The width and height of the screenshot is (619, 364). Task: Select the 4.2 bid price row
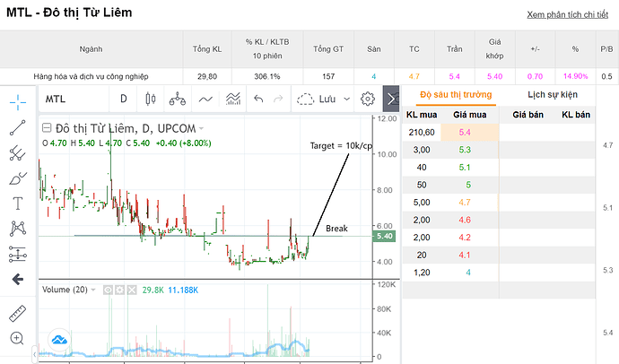pyautogui.click(x=499, y=238)
